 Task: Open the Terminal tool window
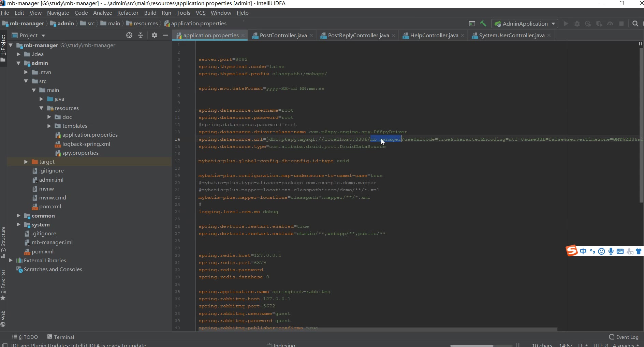[60, 337]
